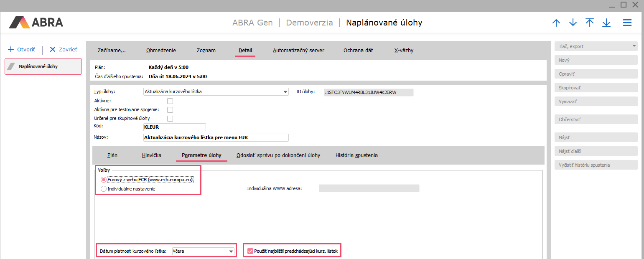Open Dátum platnosti kurzového lístka dropdown
Viewport: 644px width, 259px height.
coord(230,251)
